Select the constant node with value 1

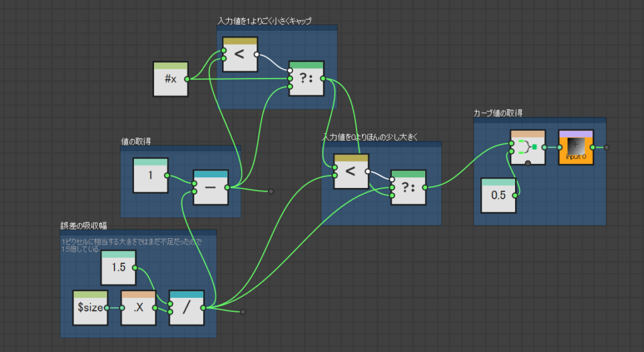[150, 176]
